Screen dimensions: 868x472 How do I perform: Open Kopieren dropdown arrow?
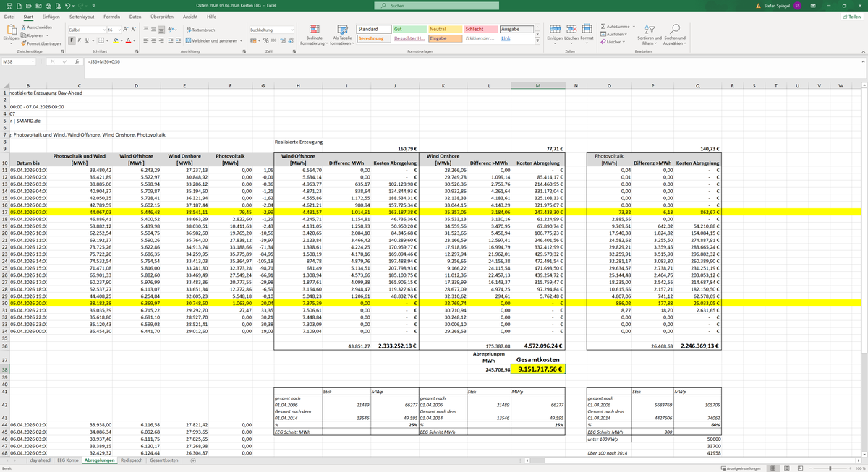coord(48,35)
